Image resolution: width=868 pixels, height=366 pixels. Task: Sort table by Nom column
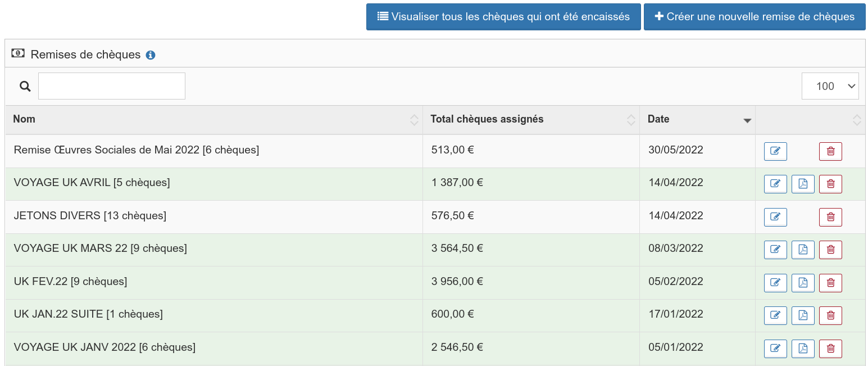coord(213,119)
